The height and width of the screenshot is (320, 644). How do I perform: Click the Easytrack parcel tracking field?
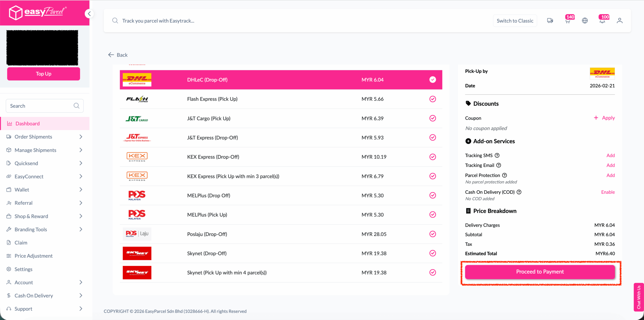277,21
